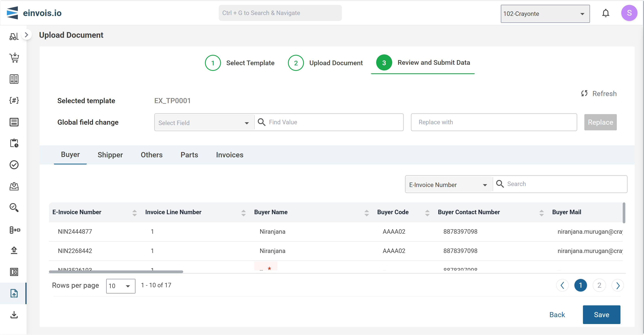Click the vertical table scrollbar

[624, 213]
